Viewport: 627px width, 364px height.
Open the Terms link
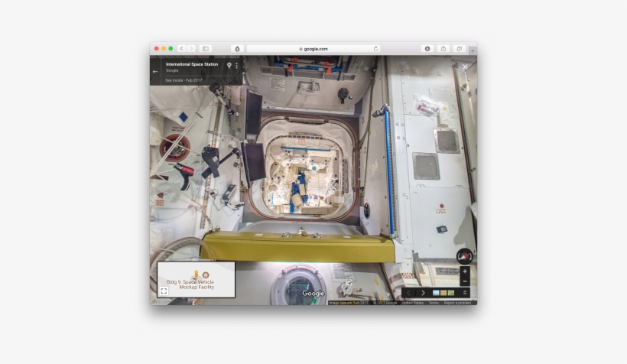pyautogui.click(x=434, y=303)
